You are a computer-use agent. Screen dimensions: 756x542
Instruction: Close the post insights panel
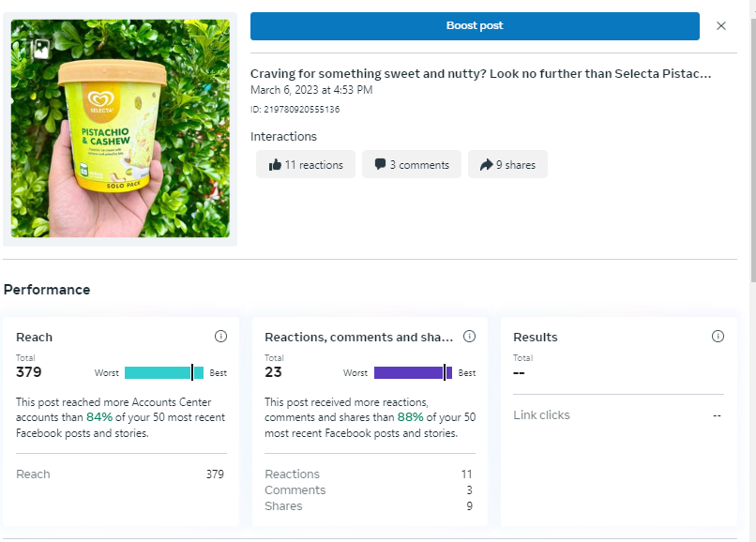[x=721, y=26]
